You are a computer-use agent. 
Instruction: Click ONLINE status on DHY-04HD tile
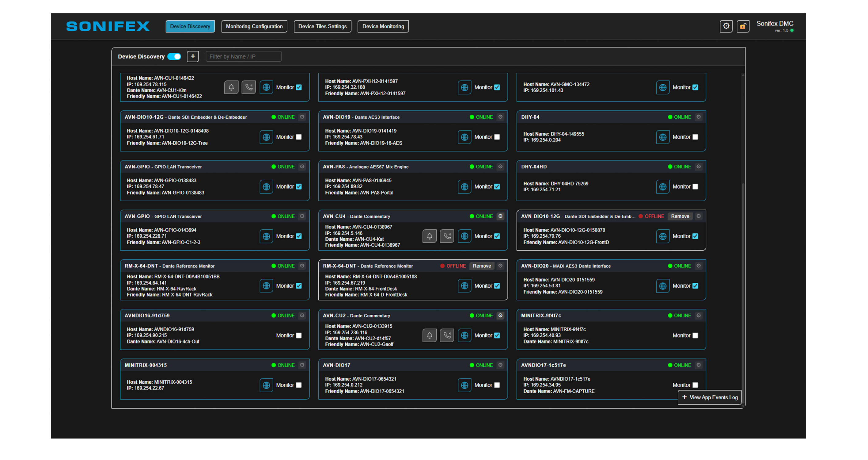pos(679,167)
